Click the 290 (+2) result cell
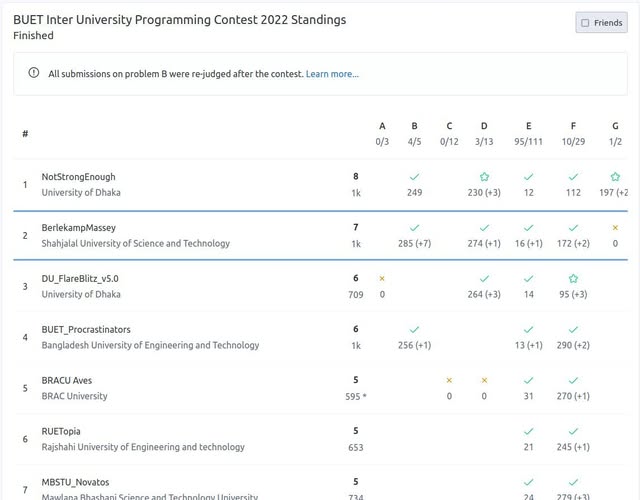Viewport: 640px width, 500px height. pyautogui.click(x=573, y=345)
